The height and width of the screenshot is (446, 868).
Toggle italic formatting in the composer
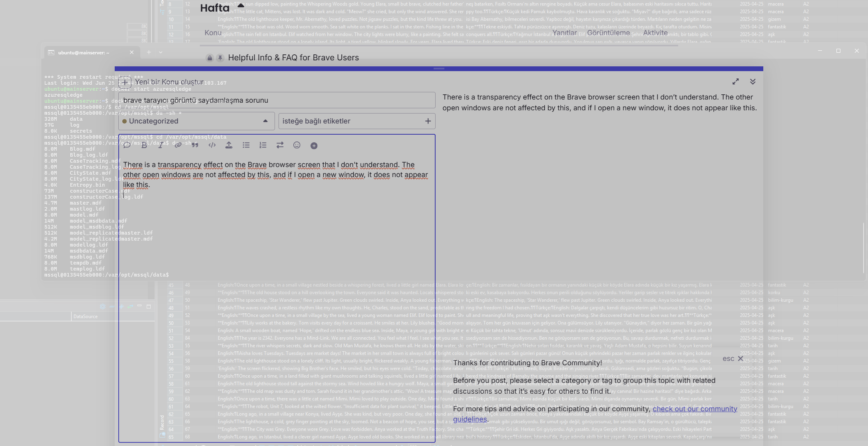pos(161,145)
